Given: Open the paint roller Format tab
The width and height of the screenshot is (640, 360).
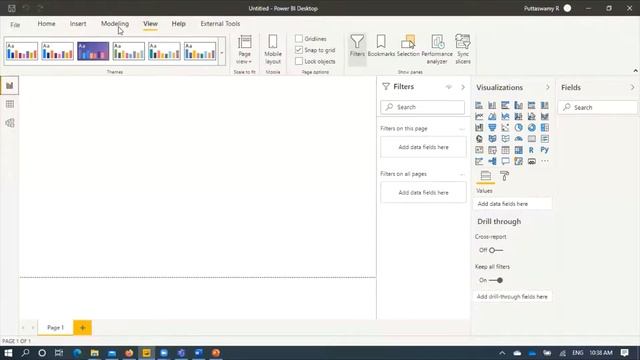Looking at the screenshot, I should pyautogui.click(x=504, y=176).
